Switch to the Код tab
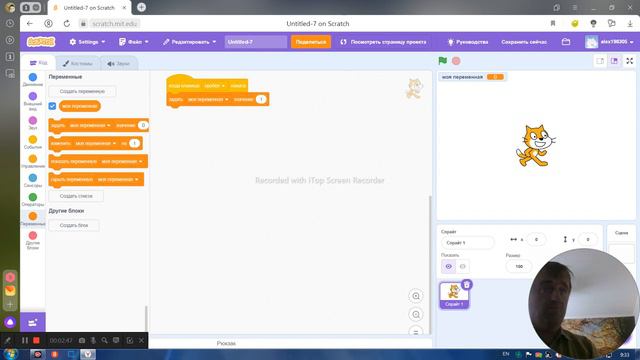Screen dimensions: 640x360 [38, 63]
